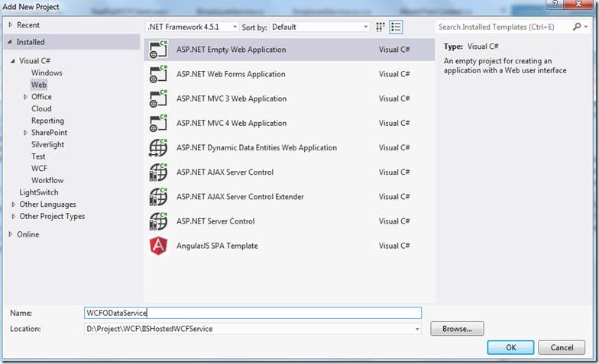
Task: Select the Silverlight category
Action: pyautogui.click(x=47, y=145)
